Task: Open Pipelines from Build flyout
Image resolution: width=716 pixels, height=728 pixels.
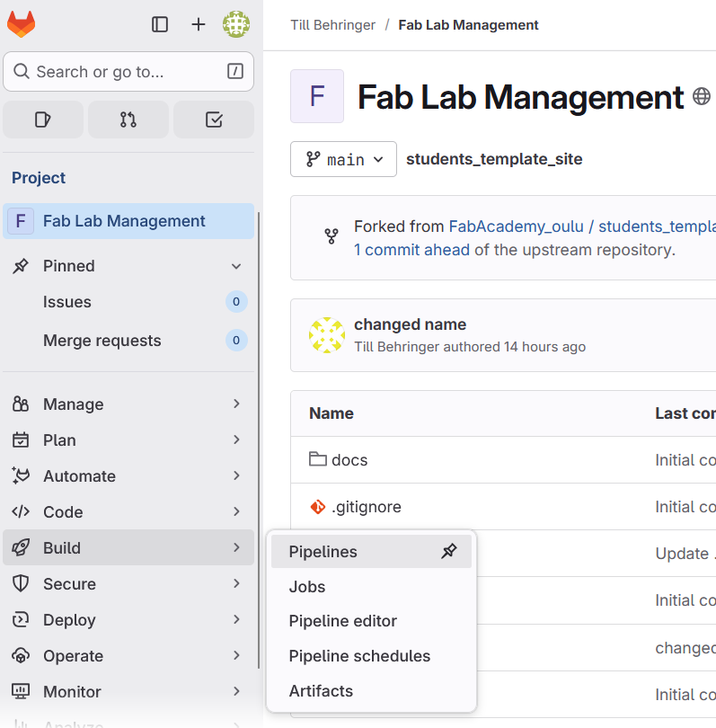Action: coord(371,552)
